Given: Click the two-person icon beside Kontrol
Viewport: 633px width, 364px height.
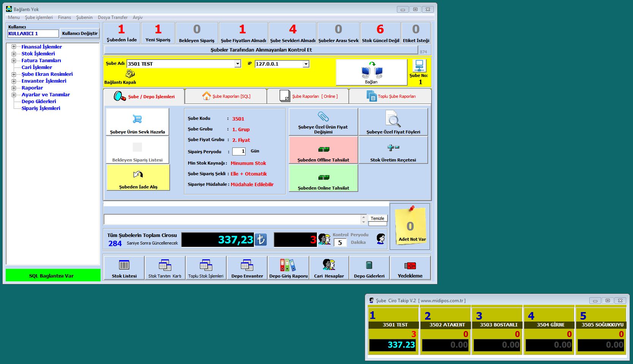Looking at the screenshot, I should [324, 239].
